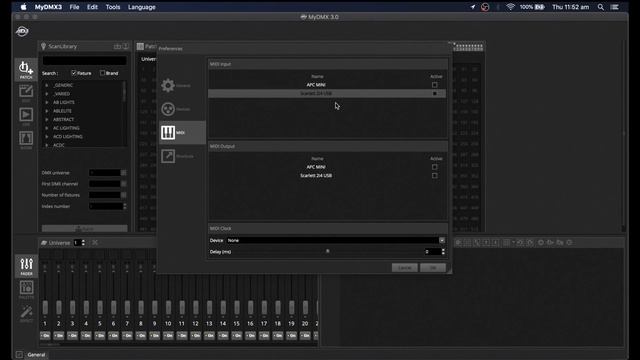Toggle the Fixture search checkbox
Viewport: 640px width, 360px height.
click(x=74, y=73)
